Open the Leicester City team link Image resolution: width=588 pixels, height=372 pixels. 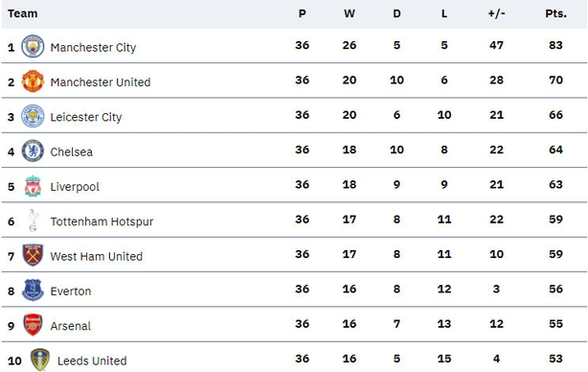(86, 117)
